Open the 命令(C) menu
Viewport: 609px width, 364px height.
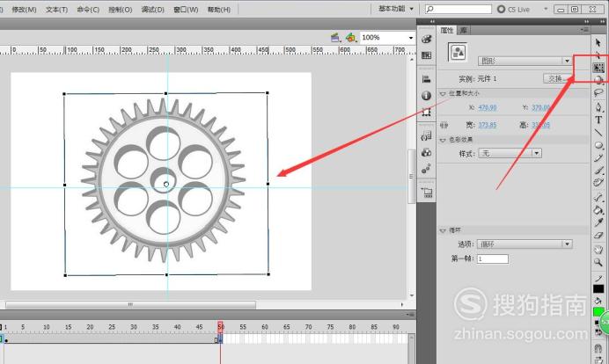coord(88,10)
